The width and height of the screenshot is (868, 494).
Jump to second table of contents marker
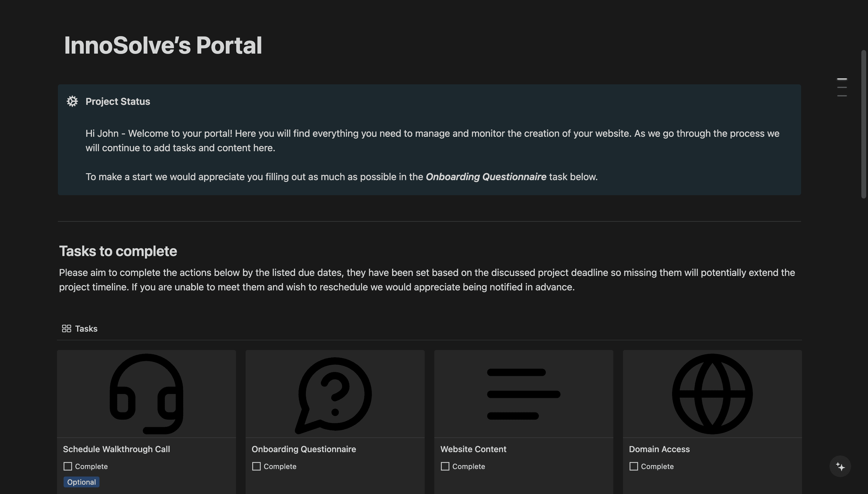[842, 88]
